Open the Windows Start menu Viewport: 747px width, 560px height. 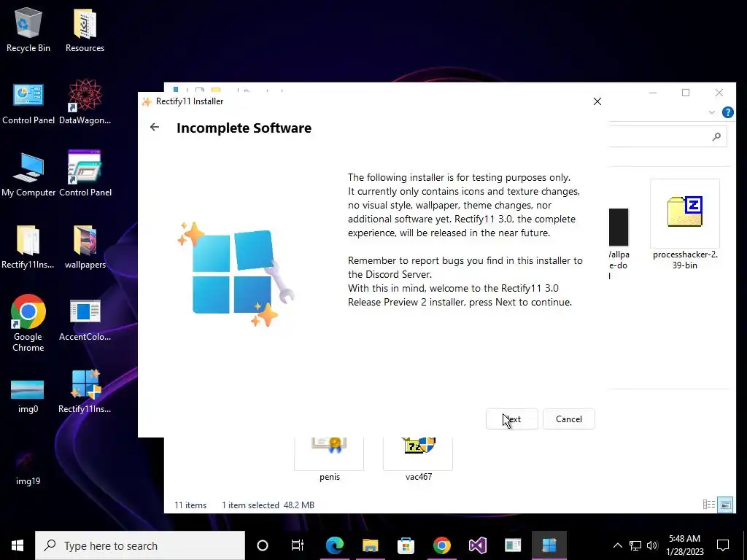(x=18, y=545)
